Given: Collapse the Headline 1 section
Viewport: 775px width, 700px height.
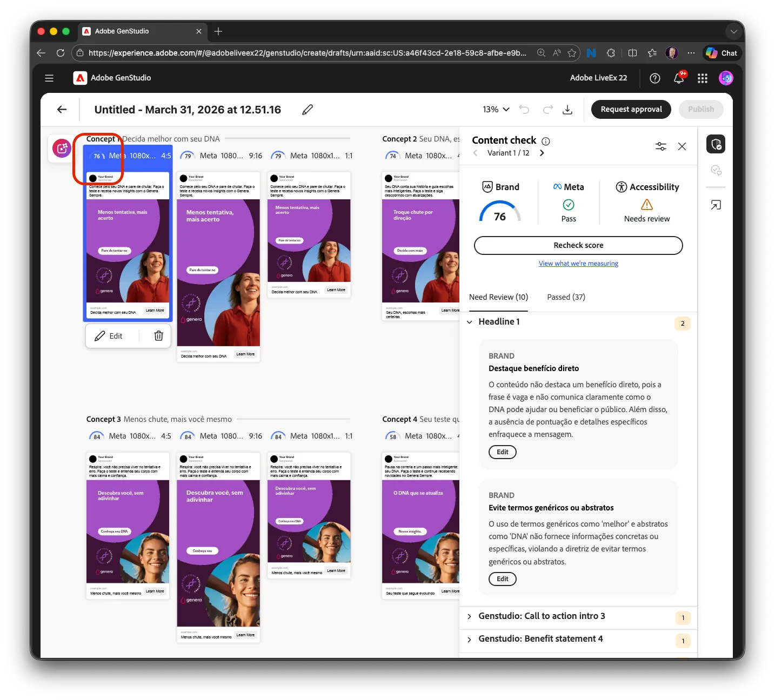Looking at the screenshot, I should coord(469,322).
